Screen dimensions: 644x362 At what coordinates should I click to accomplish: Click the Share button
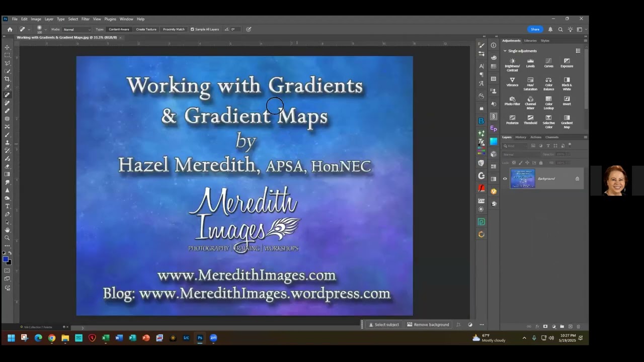[x=535, y=29]
